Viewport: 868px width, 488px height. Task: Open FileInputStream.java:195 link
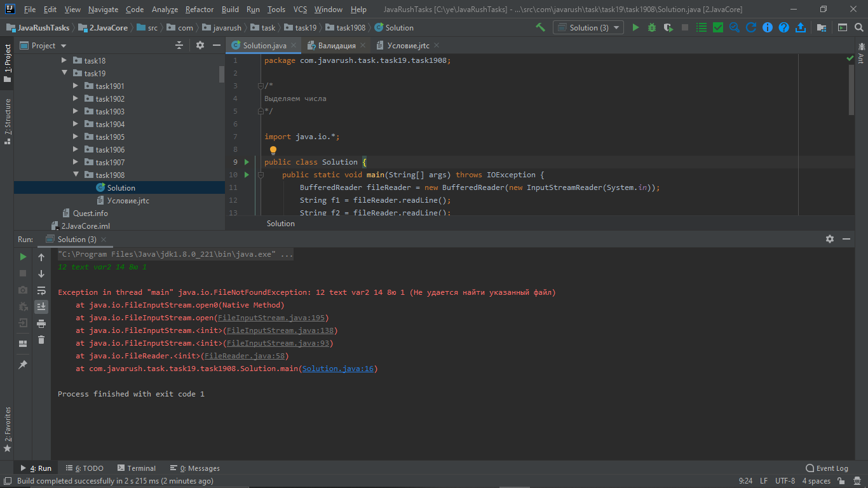(x=271, y=318)
